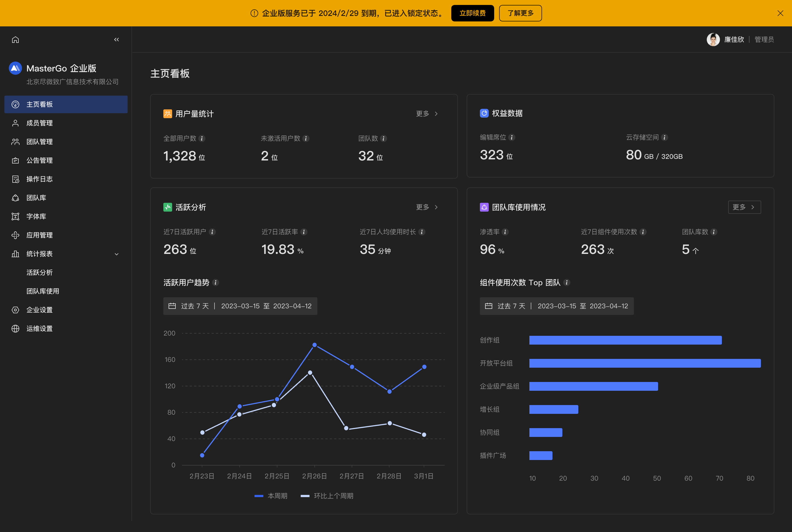This screenshot has height=532, width=792.
Task: Click the user avatar 廉佳欣
Action: 713,39
